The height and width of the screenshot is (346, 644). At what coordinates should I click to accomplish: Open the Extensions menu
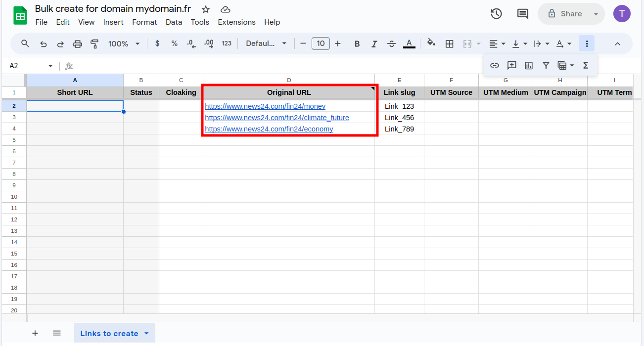coord(236,22)
